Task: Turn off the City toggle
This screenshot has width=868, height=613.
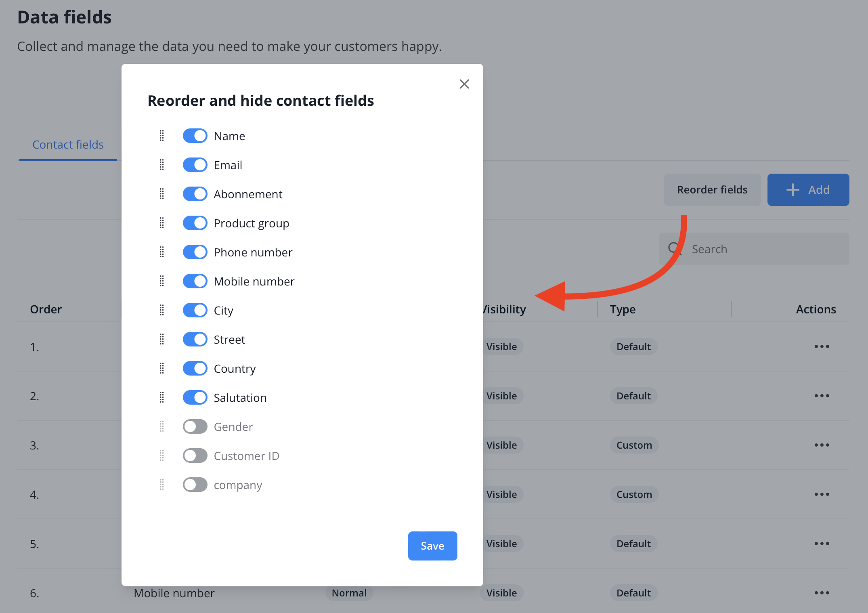Action: [195, 311]
